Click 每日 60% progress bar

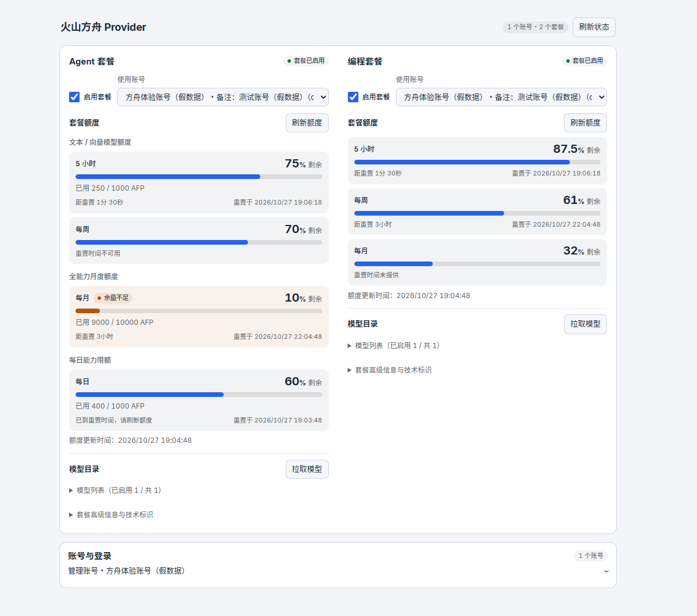click(x=199, y=395)
